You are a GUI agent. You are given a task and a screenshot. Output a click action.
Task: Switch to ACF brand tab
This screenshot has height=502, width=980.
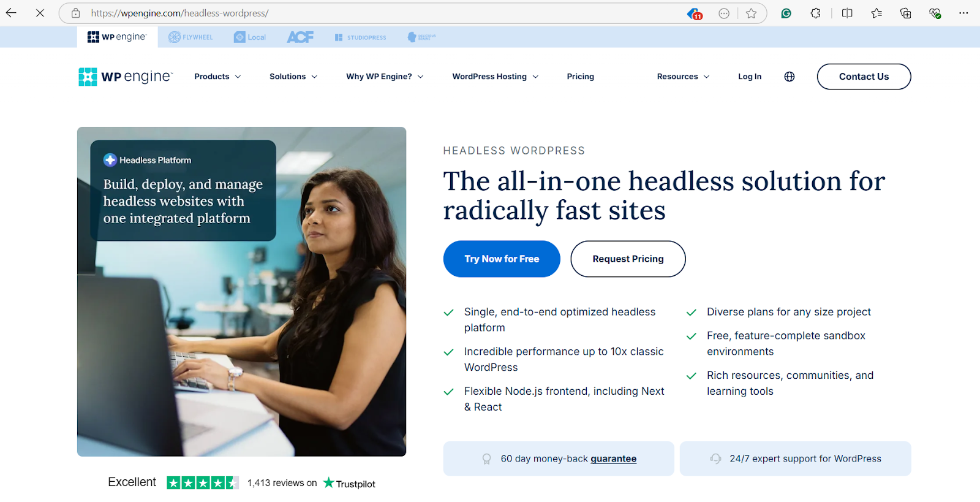(300, 37)
